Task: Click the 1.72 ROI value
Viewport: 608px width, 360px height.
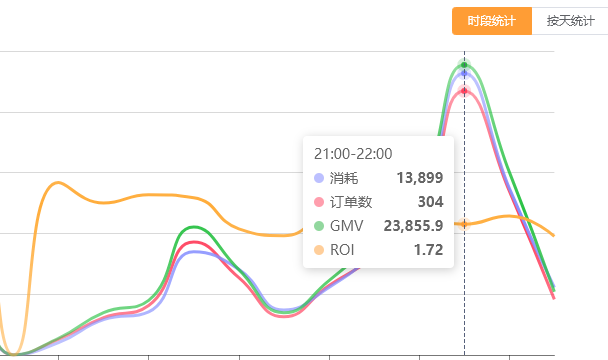Action: [x=428, y=250]
